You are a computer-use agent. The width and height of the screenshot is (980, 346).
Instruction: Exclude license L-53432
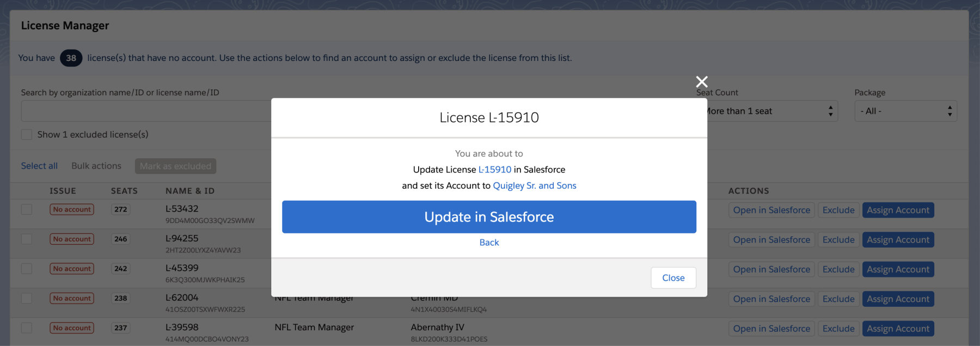(x=838, y=210)
